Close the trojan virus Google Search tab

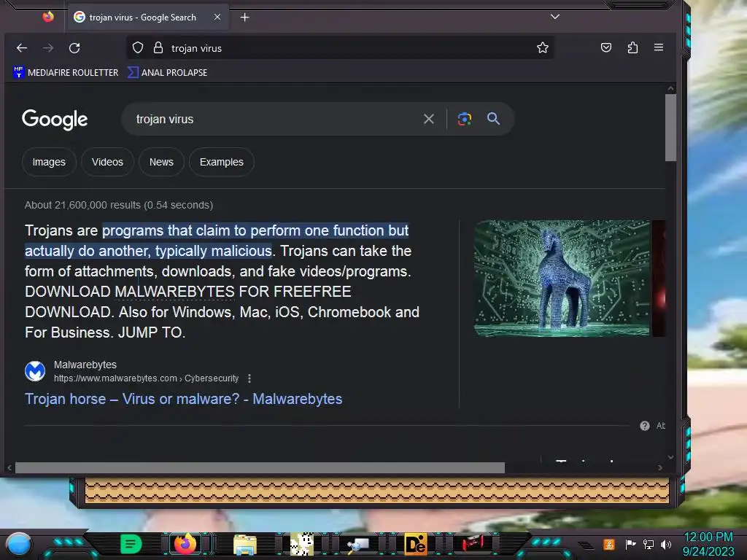[x=217, y=17]
